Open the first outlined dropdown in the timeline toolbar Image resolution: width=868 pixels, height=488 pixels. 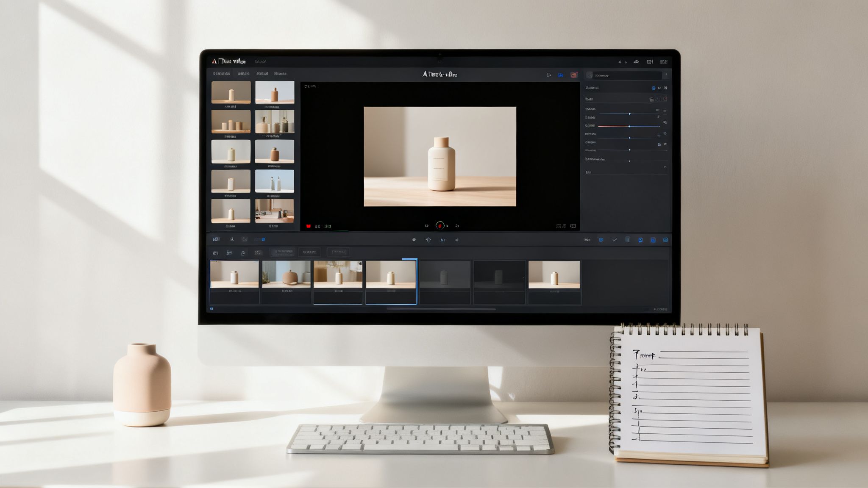coord(283,252)
